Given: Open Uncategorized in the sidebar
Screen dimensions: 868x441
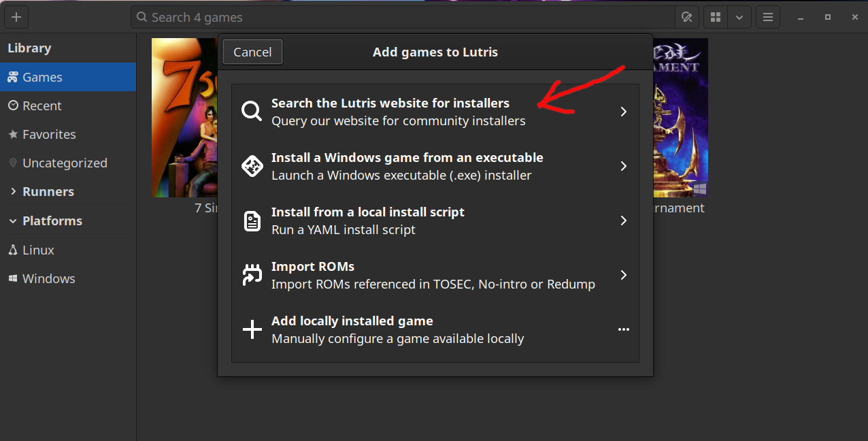Looking at the screenshot, I should [x=68, y=163].
